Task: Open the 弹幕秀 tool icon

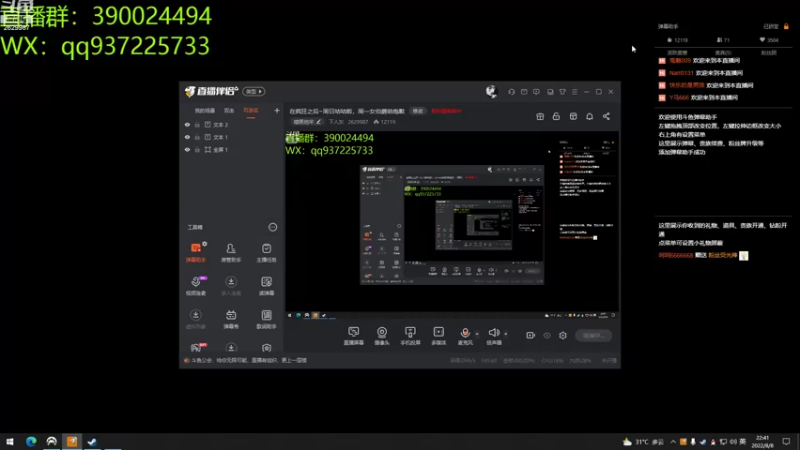Action: (x=231, y=319)
